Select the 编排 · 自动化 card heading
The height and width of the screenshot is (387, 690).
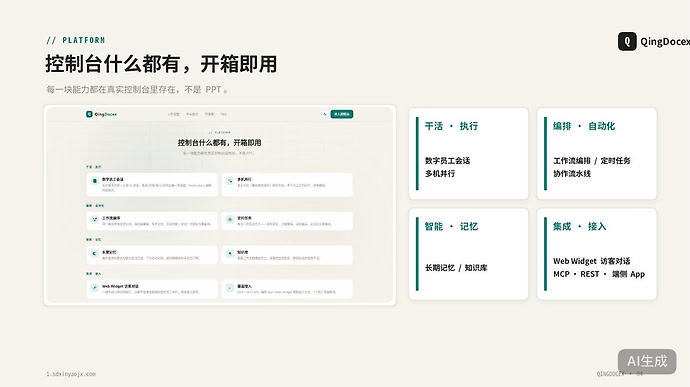584,126
